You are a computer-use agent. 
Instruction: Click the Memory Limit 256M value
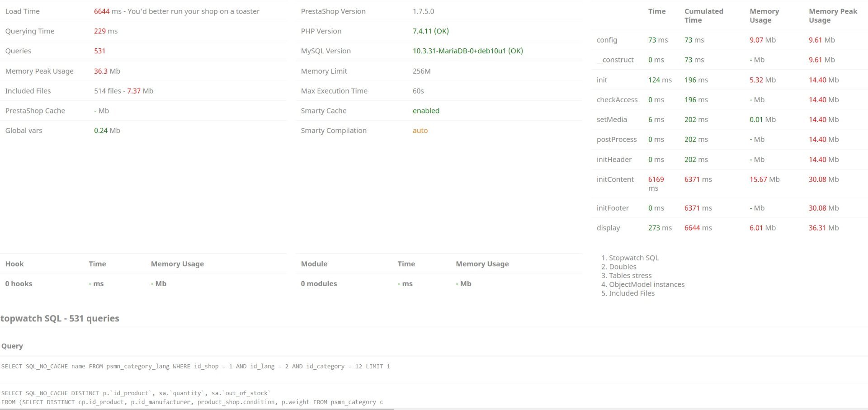422,71
